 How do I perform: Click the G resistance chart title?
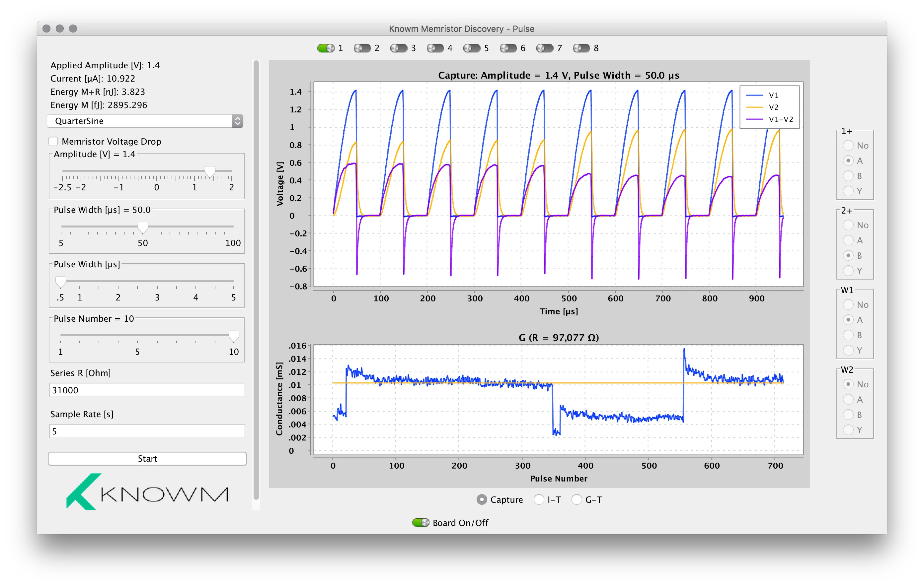click(x=559, y=338)
